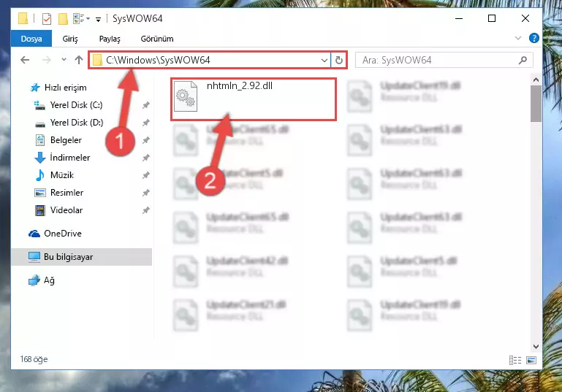Open the address bar history dropdown

click(324, 60)
